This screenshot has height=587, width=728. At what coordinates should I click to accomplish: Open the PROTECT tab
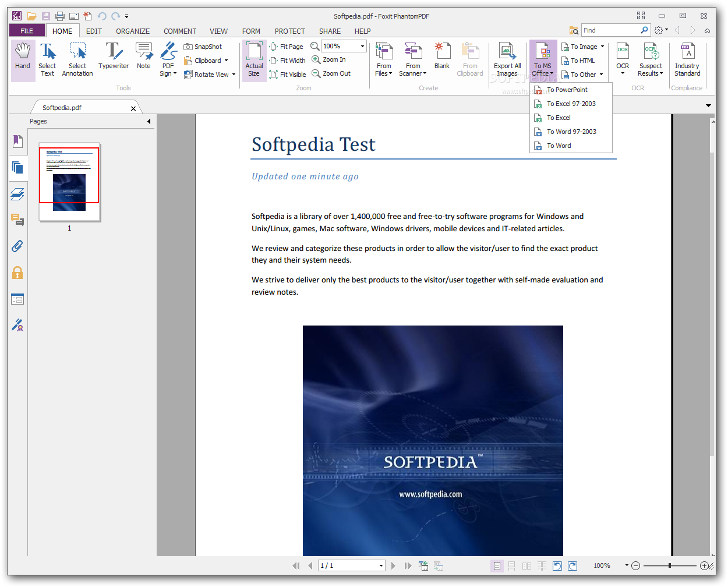coord(290,31)
